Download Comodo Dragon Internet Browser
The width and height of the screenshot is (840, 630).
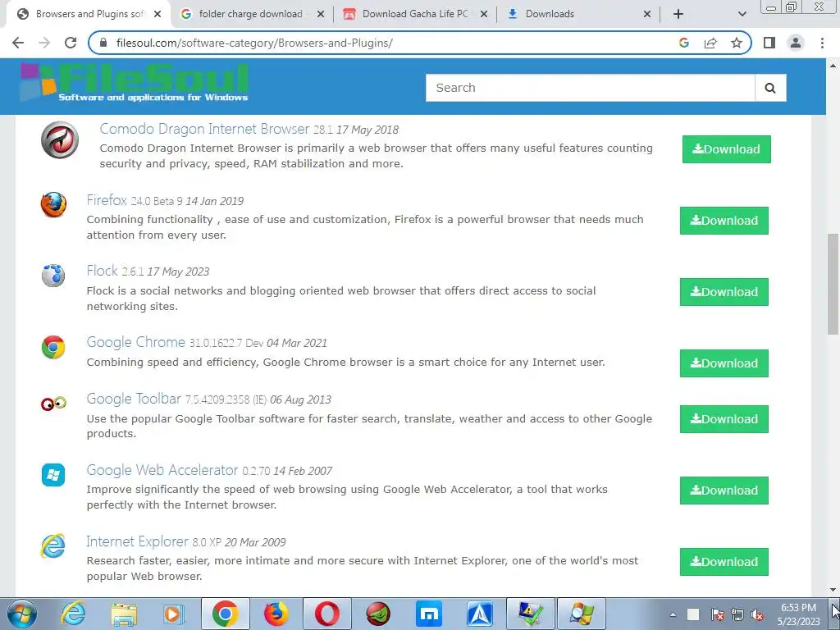tap(727, 149)
